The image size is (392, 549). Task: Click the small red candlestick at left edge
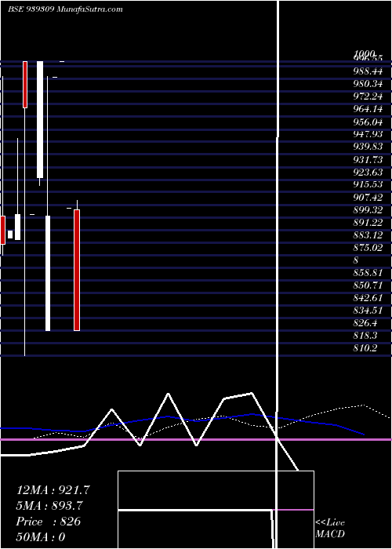point(3,230)
